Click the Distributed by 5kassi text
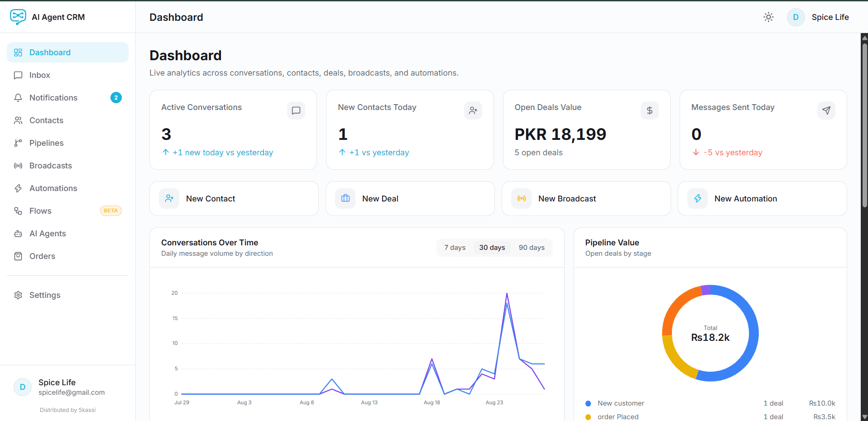868x421 pixels. (68, 410)
